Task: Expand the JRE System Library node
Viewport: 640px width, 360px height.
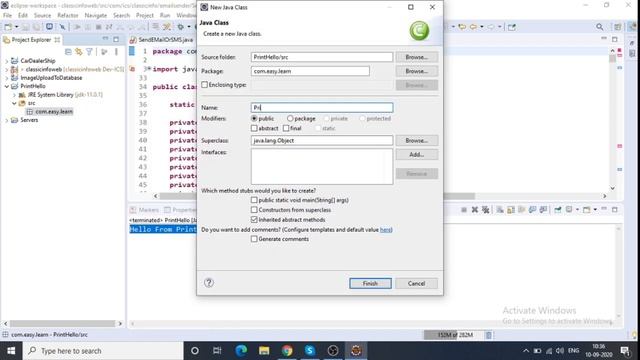Action: click(14, 95)
